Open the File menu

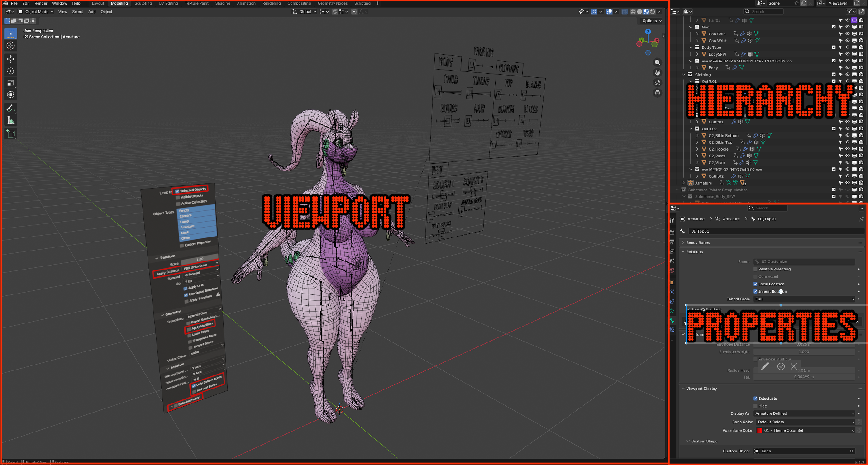pos(14,3)
